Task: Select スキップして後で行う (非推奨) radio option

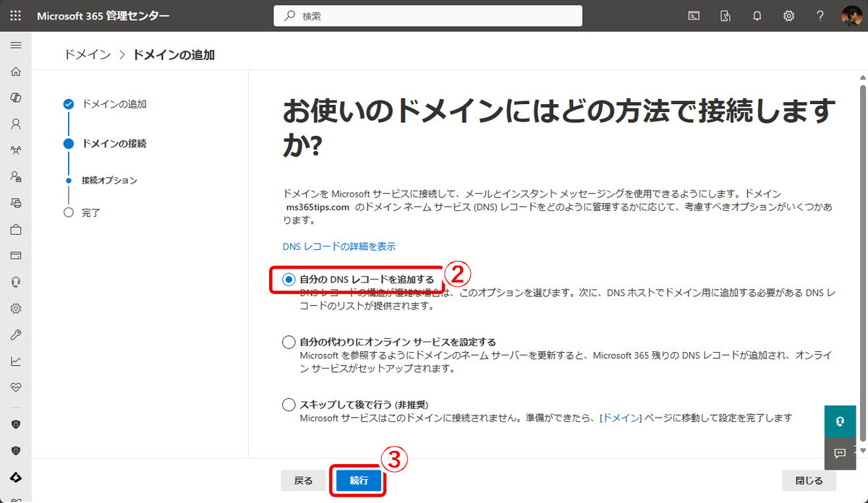Action: coord(289,405)
